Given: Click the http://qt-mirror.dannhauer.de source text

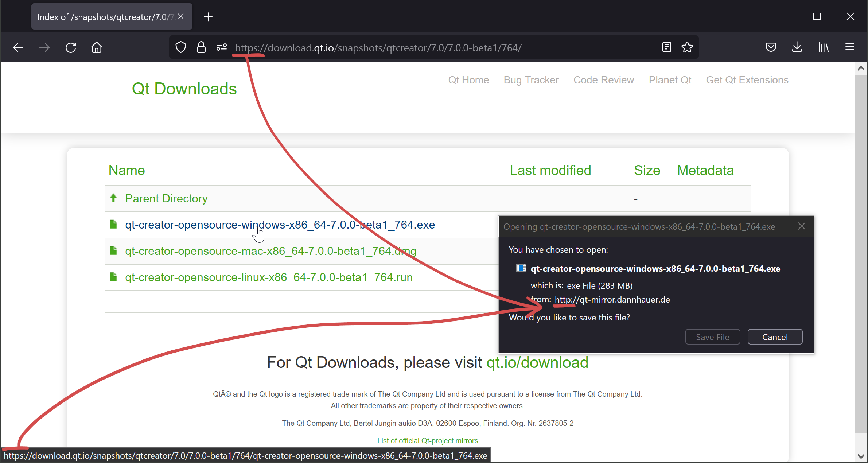Looking at the screenshot, I should pyautogui.click(x=612, y=300).
